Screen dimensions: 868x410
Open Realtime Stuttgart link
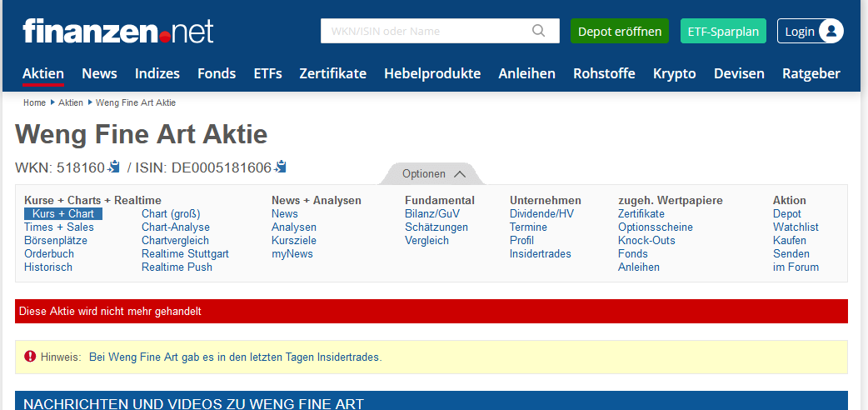[185, 254]
